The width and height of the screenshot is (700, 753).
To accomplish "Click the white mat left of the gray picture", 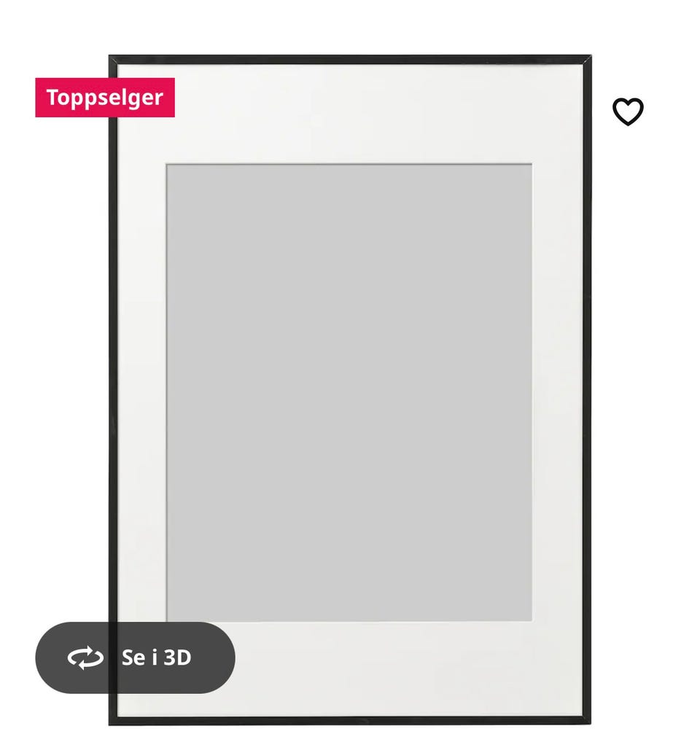I will pos(141,393).
